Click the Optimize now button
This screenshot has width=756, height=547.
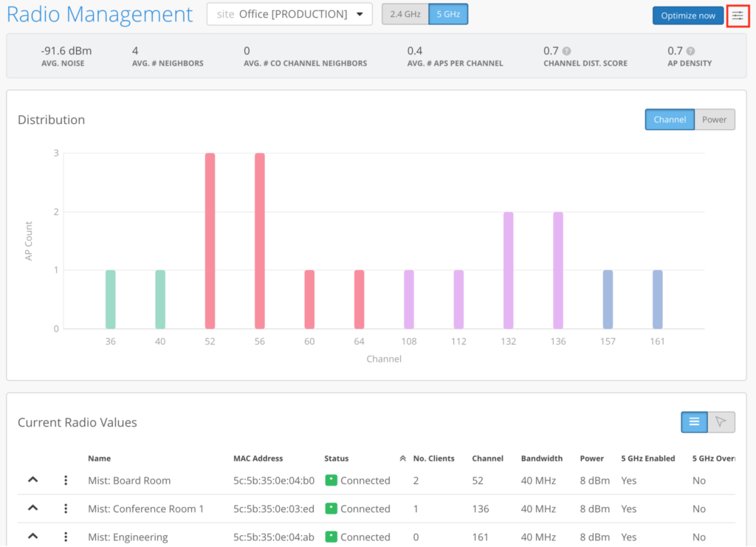click(687, 16)
